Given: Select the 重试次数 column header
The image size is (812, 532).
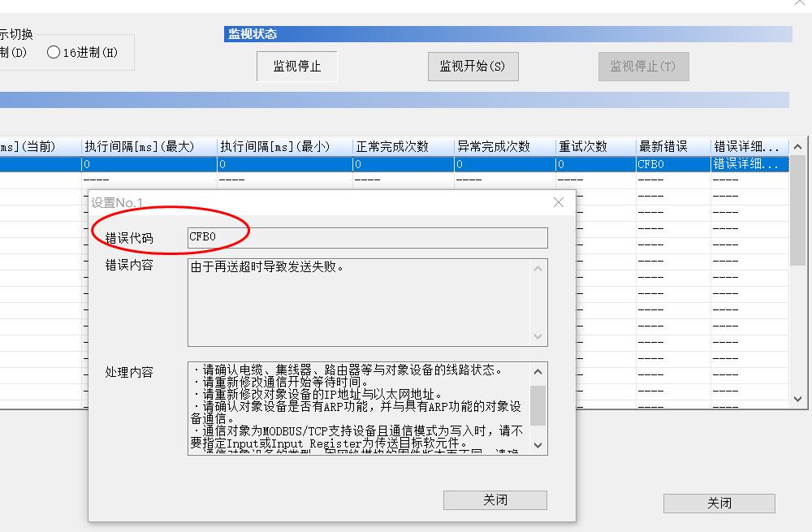Looking at the screenshot, I should [595, 146].
